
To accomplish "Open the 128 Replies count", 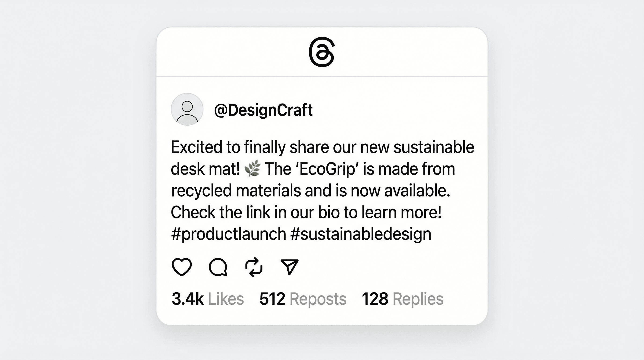I will (x=402, y=299).
